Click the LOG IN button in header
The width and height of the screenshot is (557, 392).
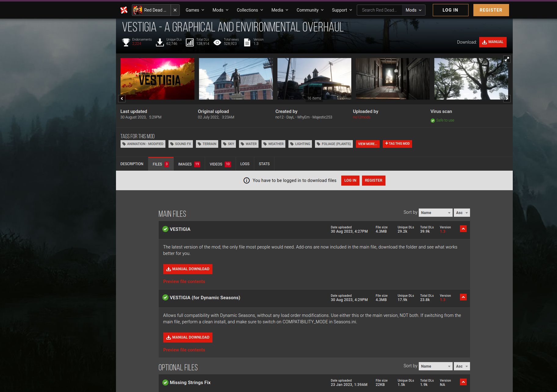tap(450, 10)
